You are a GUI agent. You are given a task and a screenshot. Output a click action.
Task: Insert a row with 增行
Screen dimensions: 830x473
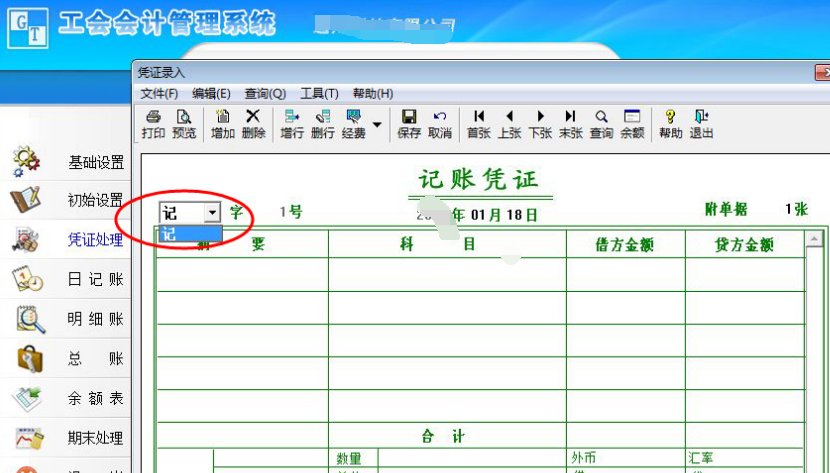pyautogui.click(x=292, y=124)
